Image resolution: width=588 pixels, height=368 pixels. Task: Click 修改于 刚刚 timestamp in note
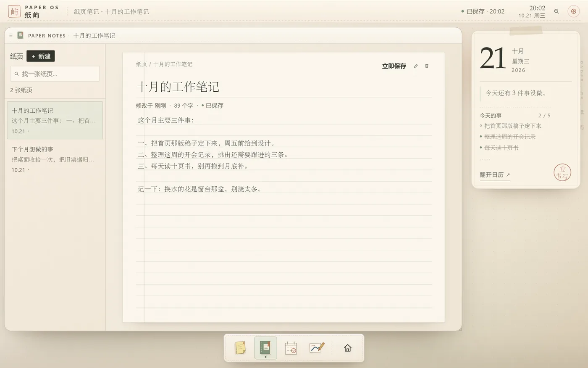(x=151, y=106)
